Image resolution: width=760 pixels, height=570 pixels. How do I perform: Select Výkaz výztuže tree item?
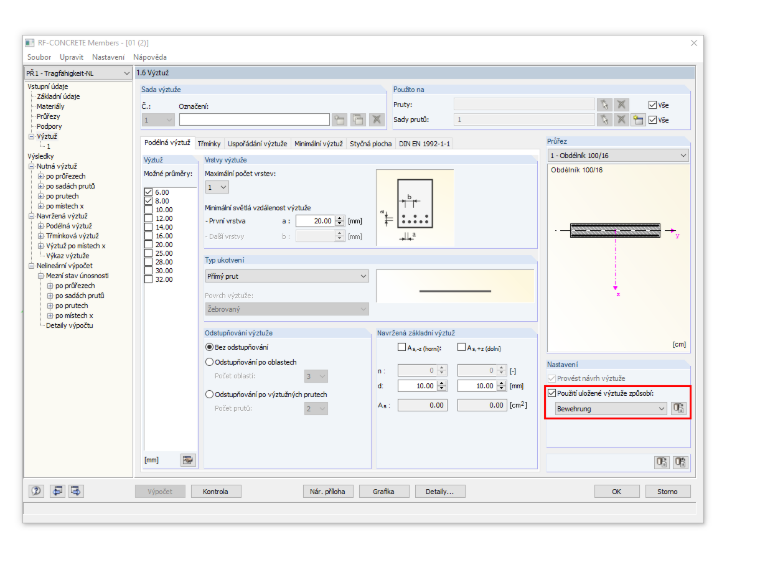coord(67,256)
